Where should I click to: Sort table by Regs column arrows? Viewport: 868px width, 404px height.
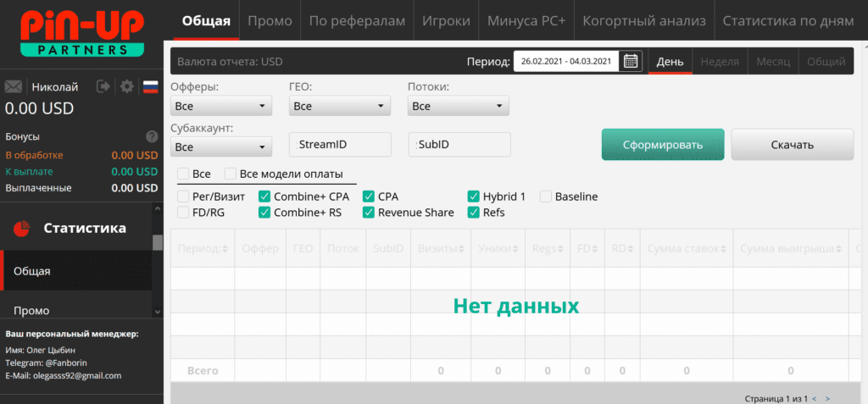(561, 249)
